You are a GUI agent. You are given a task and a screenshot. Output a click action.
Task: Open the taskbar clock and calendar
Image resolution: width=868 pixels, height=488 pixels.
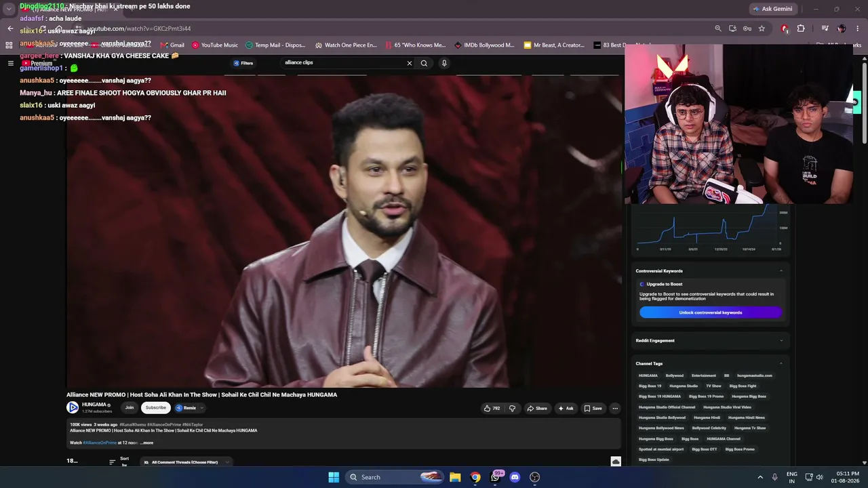[x=844, y=477]
